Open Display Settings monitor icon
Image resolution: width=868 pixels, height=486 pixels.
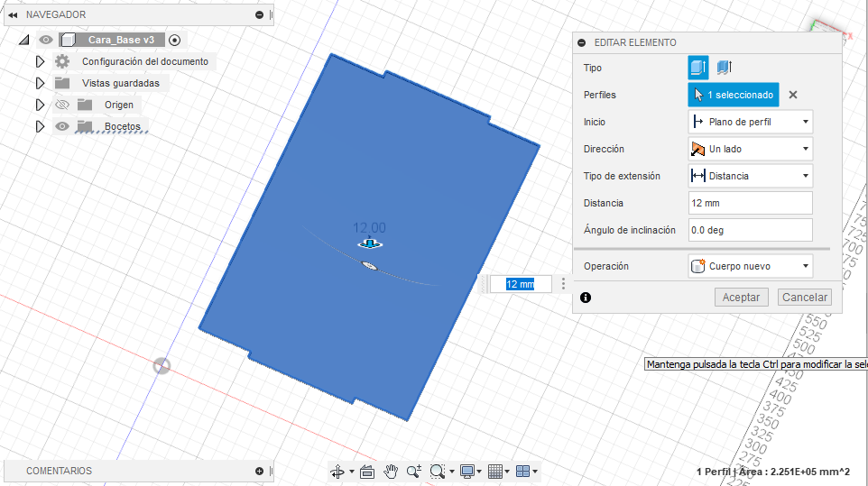click(x=467, y=472)
